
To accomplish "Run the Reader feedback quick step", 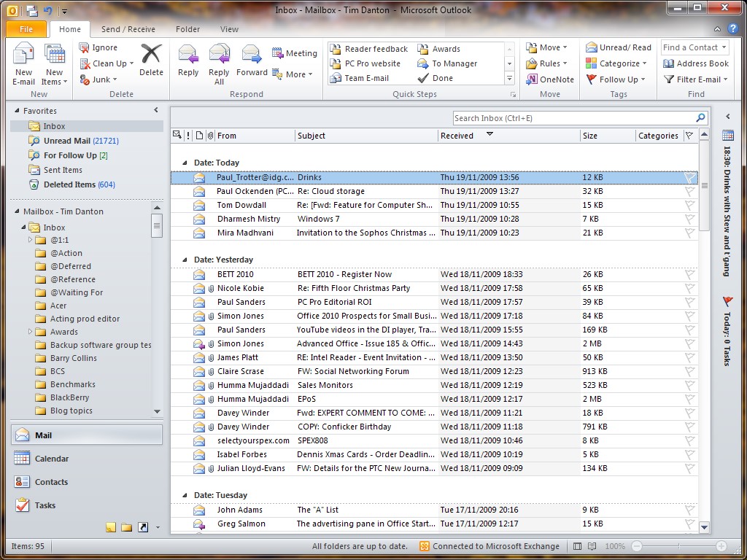I will (x=370, y=49).
